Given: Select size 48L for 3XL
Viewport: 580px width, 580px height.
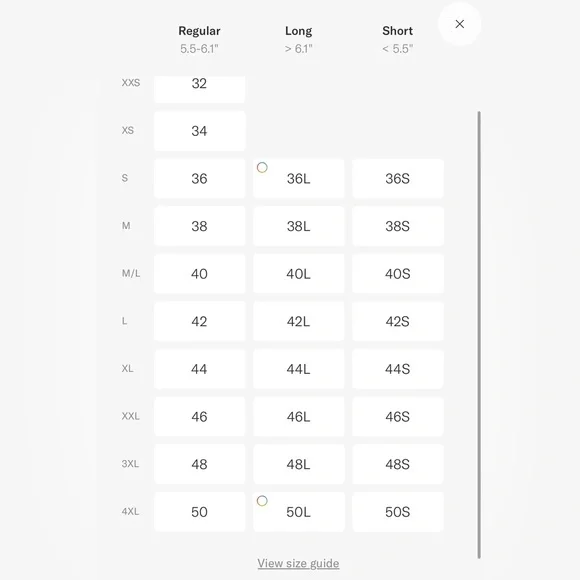Looking at the screenshot, I should coord(299,464).
